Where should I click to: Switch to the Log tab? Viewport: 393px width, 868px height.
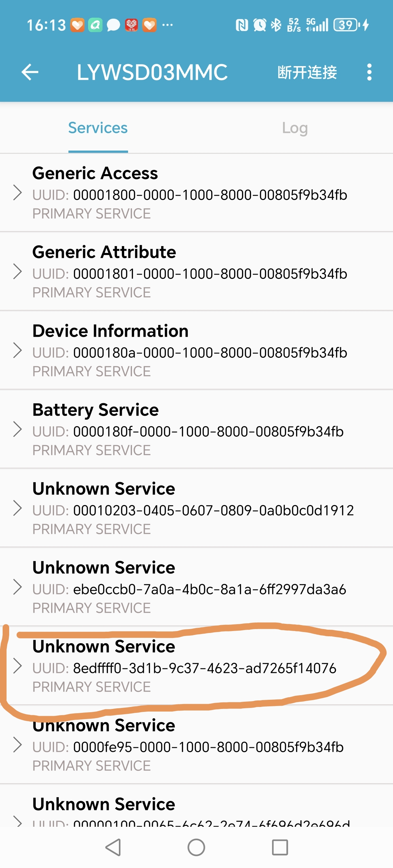(x=295, y=128)
